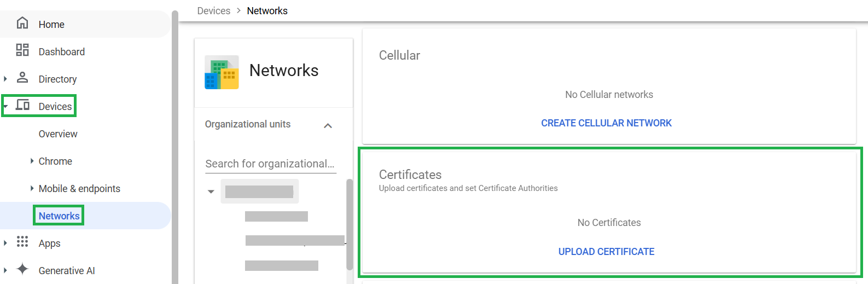Collapse the top organizational unit tree arrow
This screenshot has width=868, height=284.
(211, 192)
